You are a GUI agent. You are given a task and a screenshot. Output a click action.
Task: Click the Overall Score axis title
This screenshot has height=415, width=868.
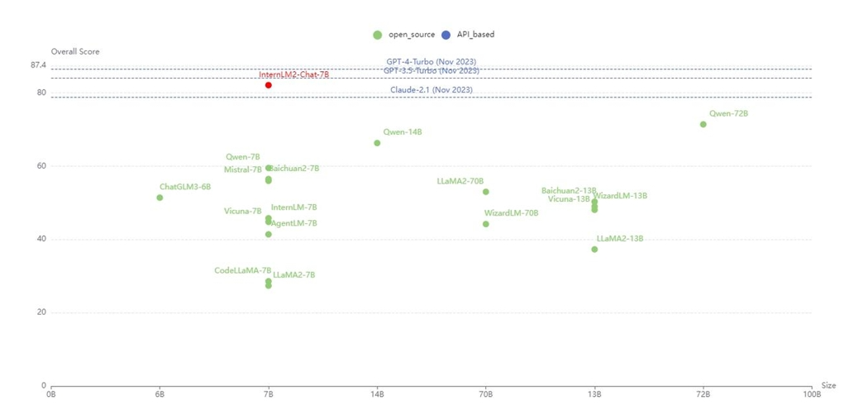(x=75, y=51)
